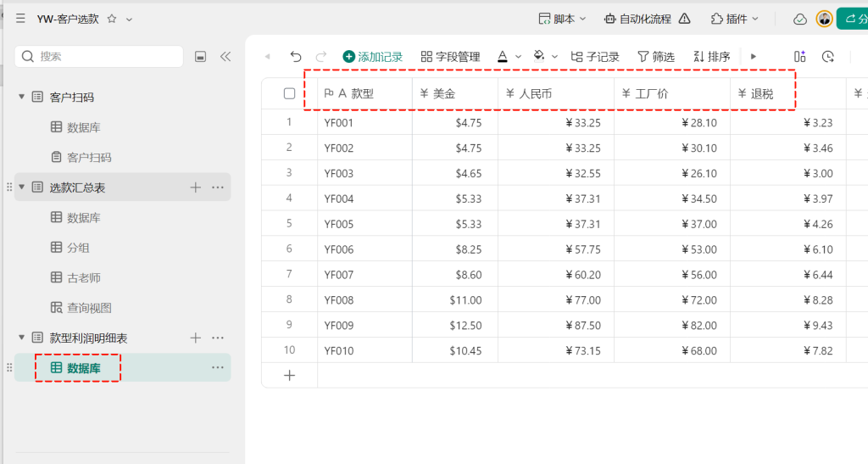
Task: Click the redo arrow
Action: pos(321,57)
